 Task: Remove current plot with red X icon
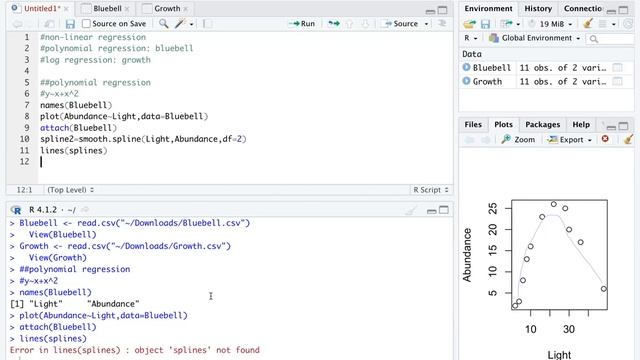point(605,139)
